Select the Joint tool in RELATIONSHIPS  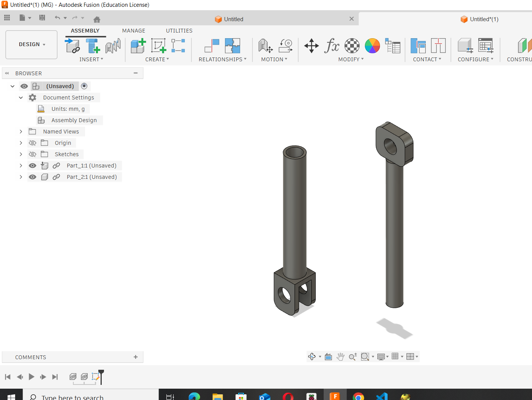[x=212, y=46]
